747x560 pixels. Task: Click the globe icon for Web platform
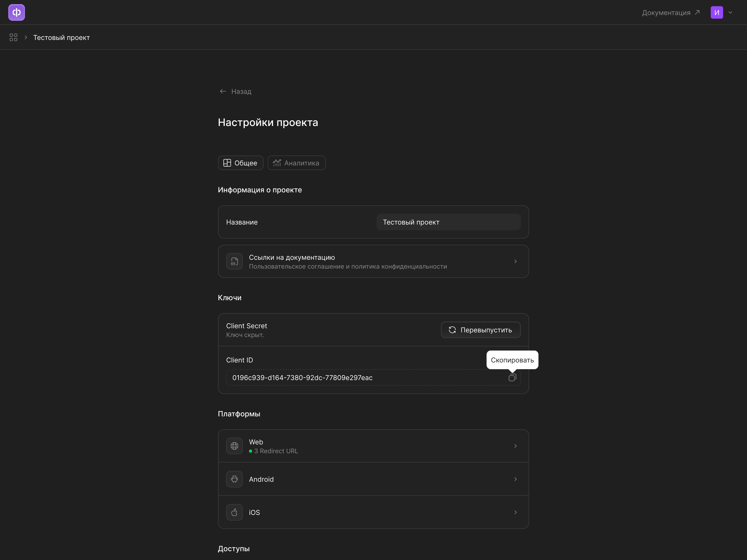tap(234, 446)
